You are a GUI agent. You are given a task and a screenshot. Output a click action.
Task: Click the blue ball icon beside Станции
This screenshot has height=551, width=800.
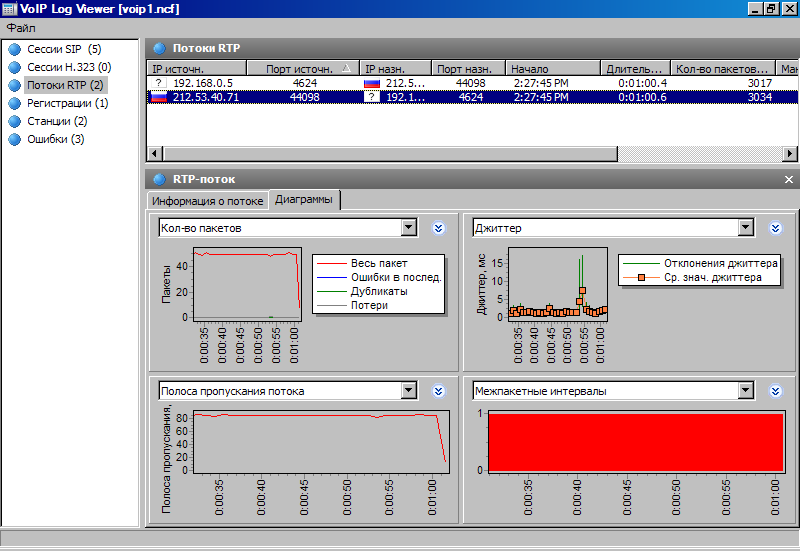pyautogui.click(x=15, y=121)
